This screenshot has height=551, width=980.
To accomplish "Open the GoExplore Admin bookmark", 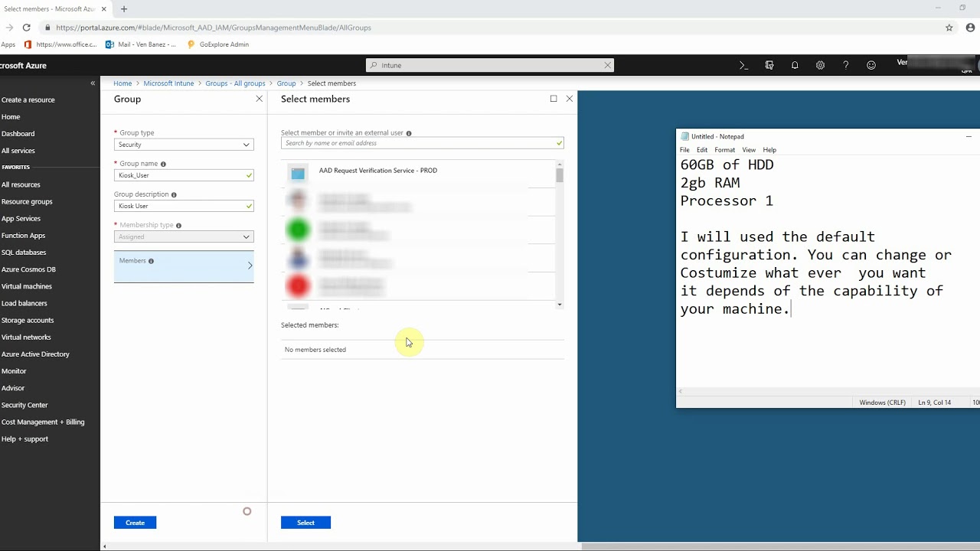I will tap(218, 44).
